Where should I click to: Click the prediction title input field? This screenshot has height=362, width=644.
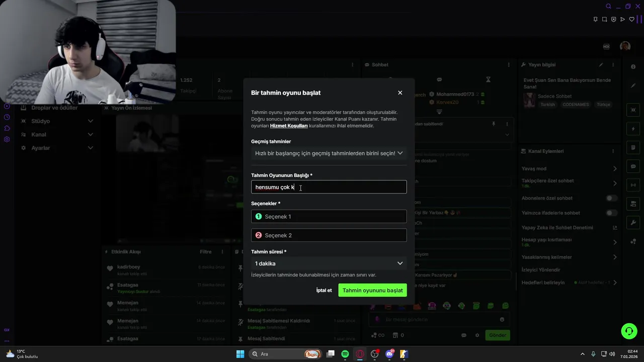(x=329, y=187)
